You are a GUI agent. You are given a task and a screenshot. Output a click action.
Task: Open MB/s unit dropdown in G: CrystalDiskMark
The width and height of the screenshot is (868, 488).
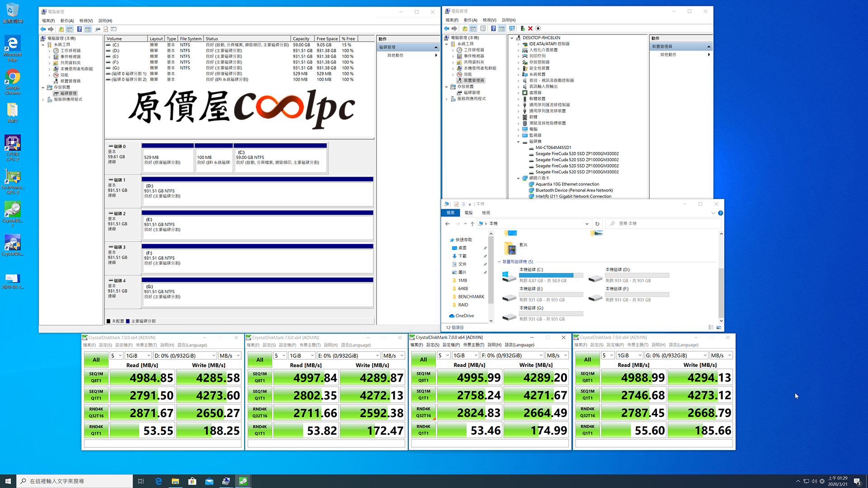(x=721, y=356)
